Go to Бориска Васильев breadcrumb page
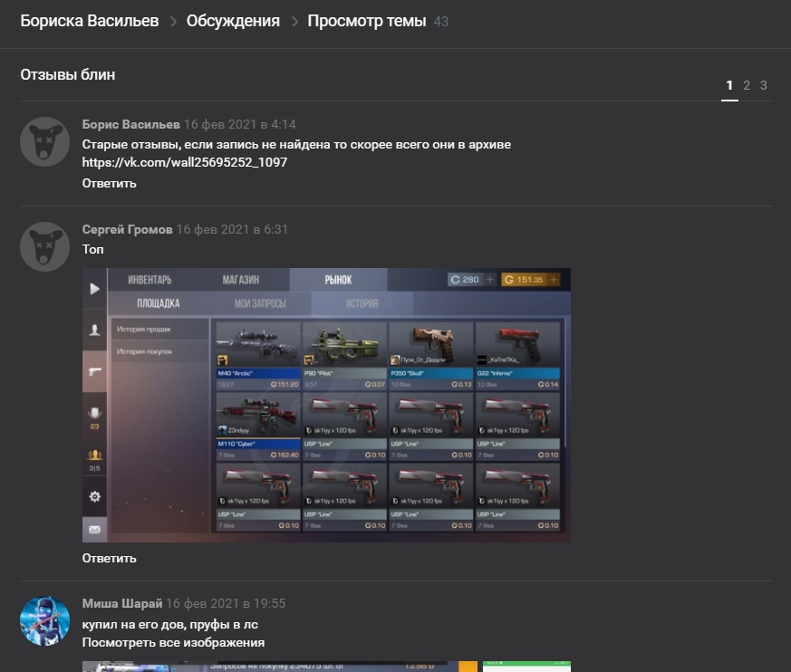 tap(89, 21)
